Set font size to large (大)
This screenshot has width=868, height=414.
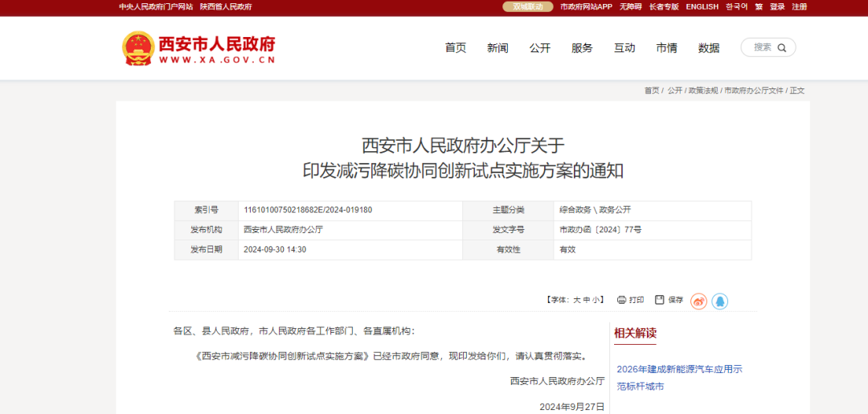pos(576,300)
